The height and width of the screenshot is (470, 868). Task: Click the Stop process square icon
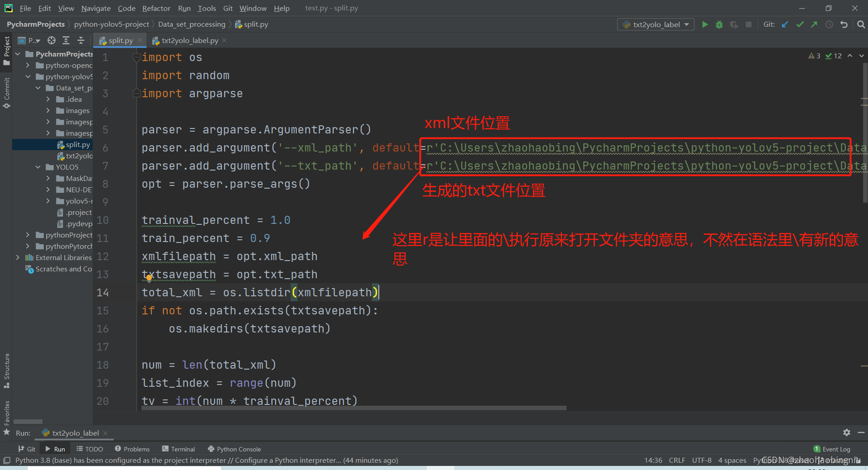pyautogui.click(x=749, y=24)
